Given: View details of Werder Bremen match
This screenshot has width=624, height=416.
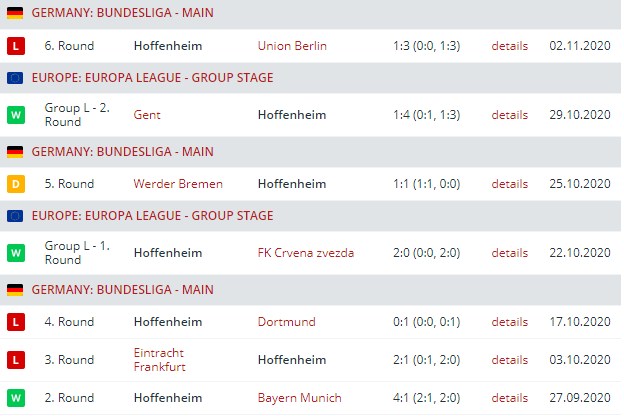Looking at the screenshot, I should (x=509, y=184).
